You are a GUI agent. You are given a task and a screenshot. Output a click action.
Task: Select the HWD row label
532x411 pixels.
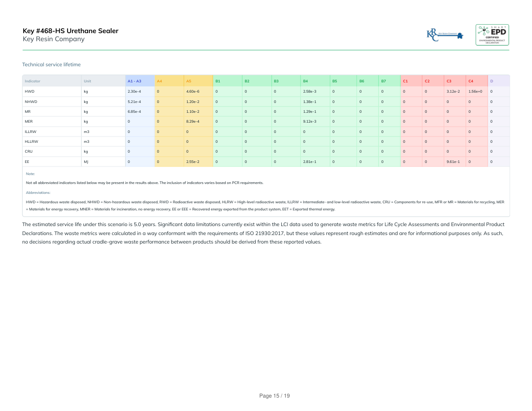(x=30, y=91)
